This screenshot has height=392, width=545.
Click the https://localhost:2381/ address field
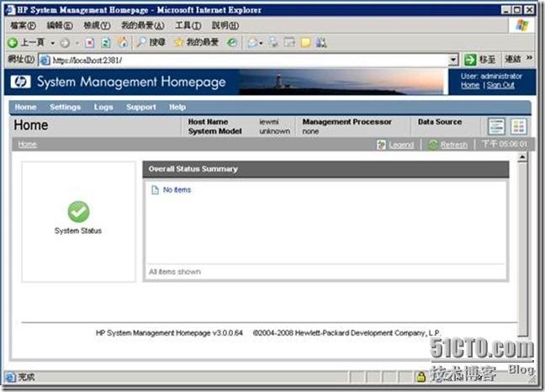click(250, 60)
